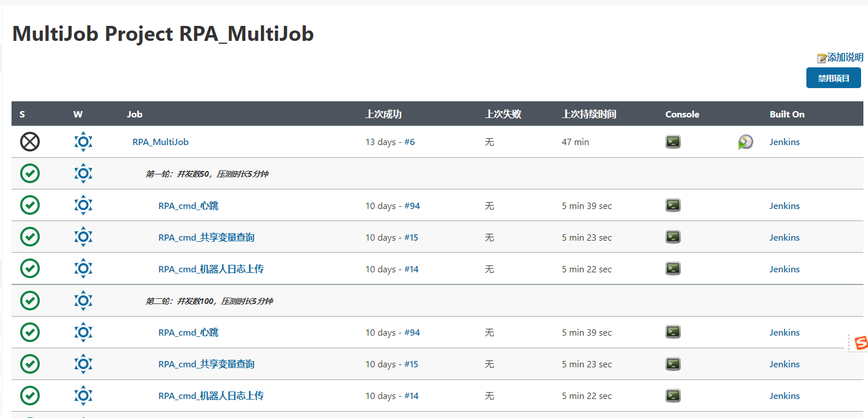868x418 pixels.
Task: Open console output of second-round RPA_cmd_心跳
Action: pyautogui.click(x=673, y=332)
